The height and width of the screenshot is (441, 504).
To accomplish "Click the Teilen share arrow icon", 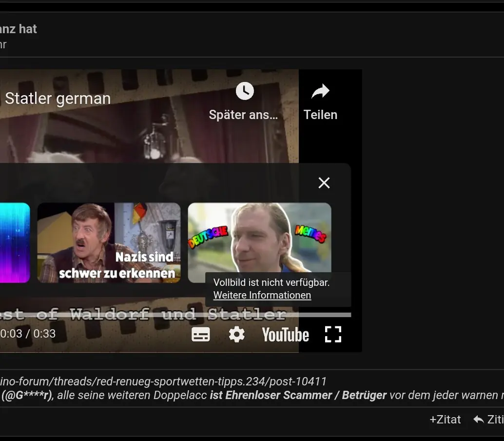I will pos(320,91).
